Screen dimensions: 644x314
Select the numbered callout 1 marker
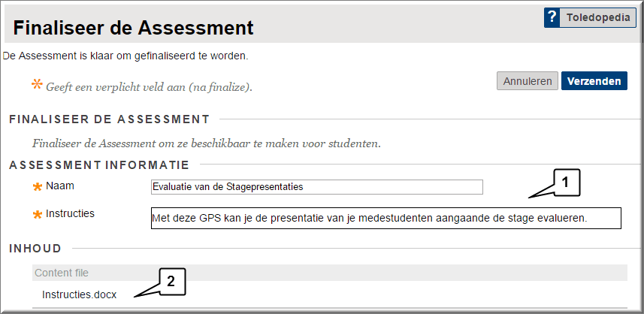tap(566, 183)
